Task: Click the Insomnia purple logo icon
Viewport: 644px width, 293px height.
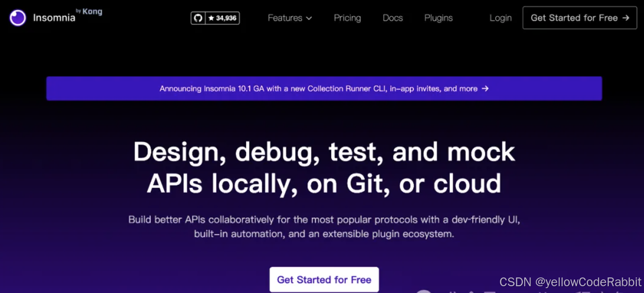Action: pos(18,18)
